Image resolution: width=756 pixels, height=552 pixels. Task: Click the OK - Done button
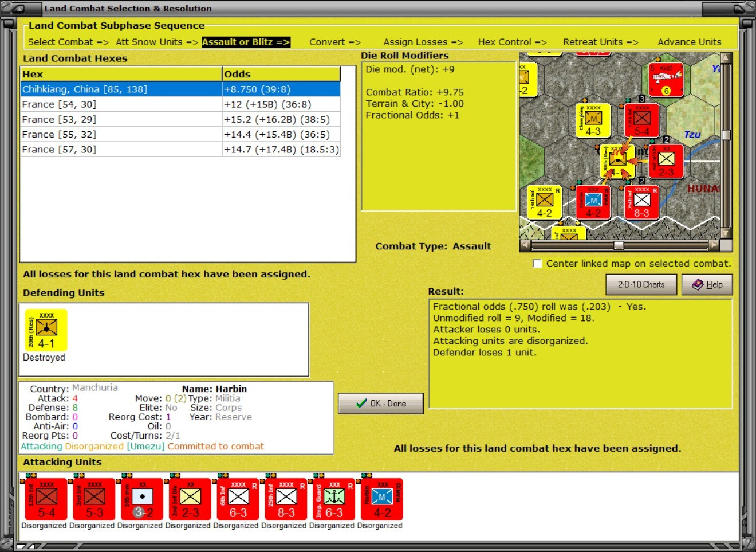pos(381,404)
